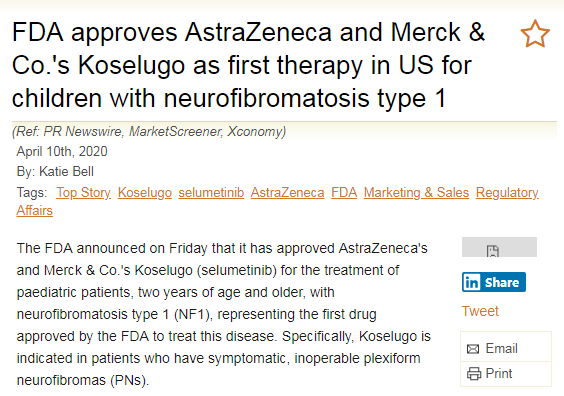The height and width of the screenshot is (396, 564).
Task: Click the envelope Email icon
Action: point(473,349)
